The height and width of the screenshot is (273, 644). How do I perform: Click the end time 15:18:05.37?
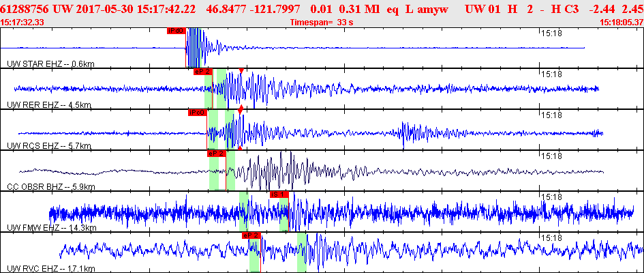pyautogui.click(x=621, y=23)
